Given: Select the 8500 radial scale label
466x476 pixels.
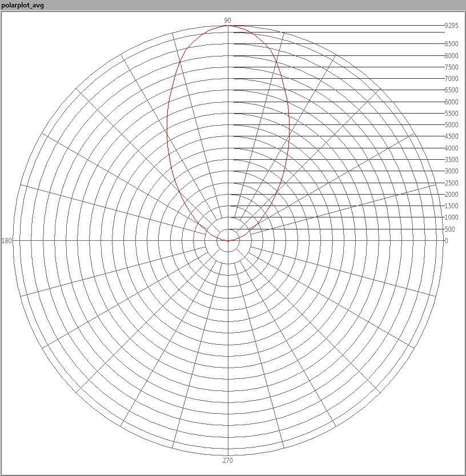Looking at the screenshot, I should click(451, 44).
